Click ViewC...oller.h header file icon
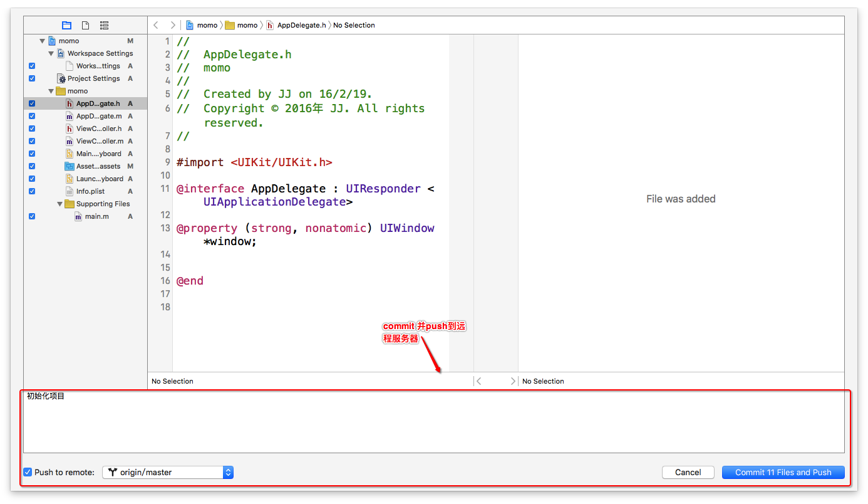The height and width of the screenshot is (504, 868). 70,129
